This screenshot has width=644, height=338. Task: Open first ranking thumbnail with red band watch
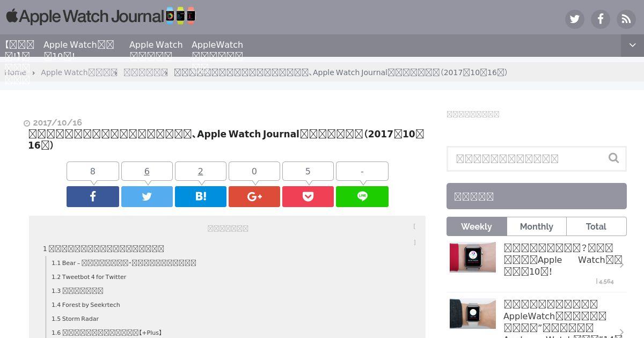(x=473, y=258)
